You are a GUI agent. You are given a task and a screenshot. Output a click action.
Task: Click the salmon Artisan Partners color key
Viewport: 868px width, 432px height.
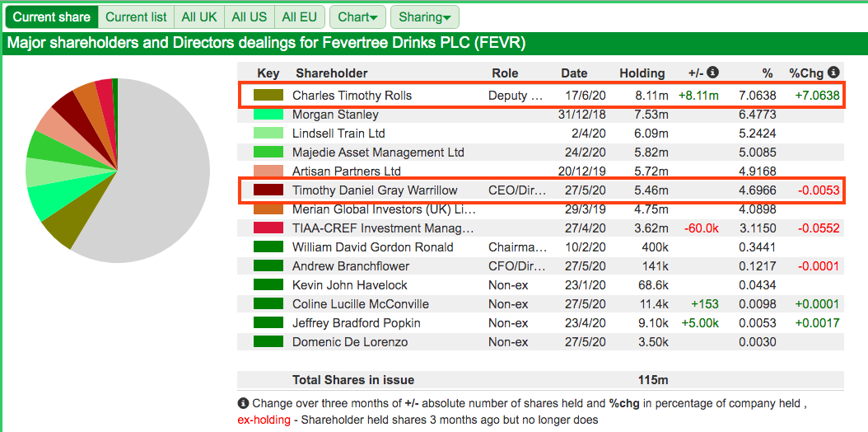pos(268,171)
